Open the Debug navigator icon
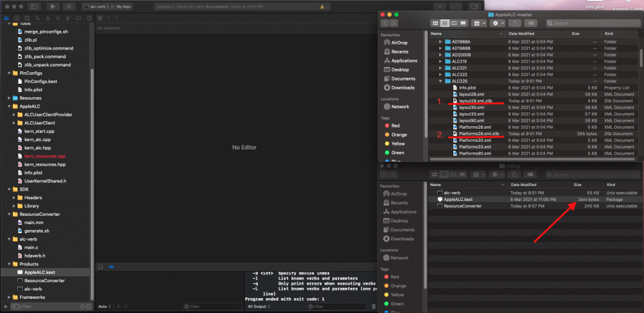The image size is (644, 313). (68, 18)
